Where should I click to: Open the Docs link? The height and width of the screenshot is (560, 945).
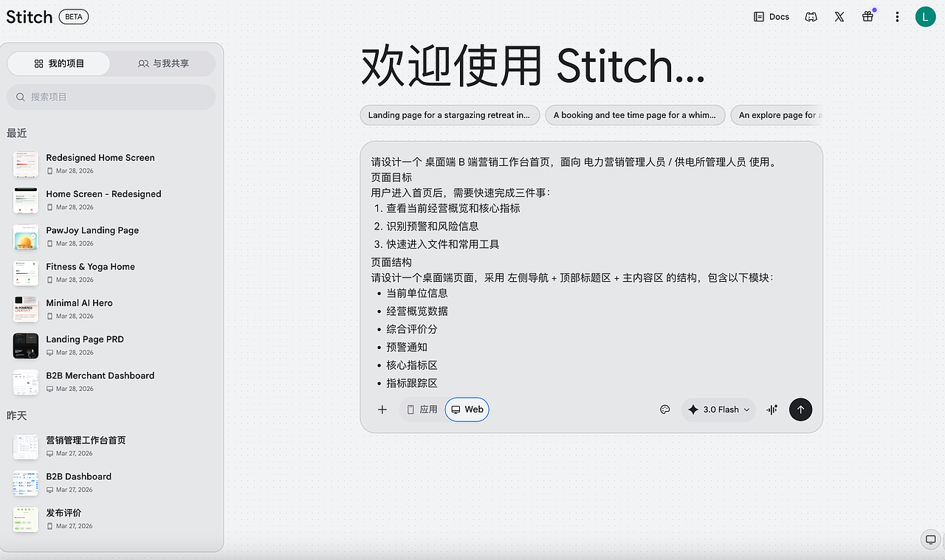tap(771, 16)
